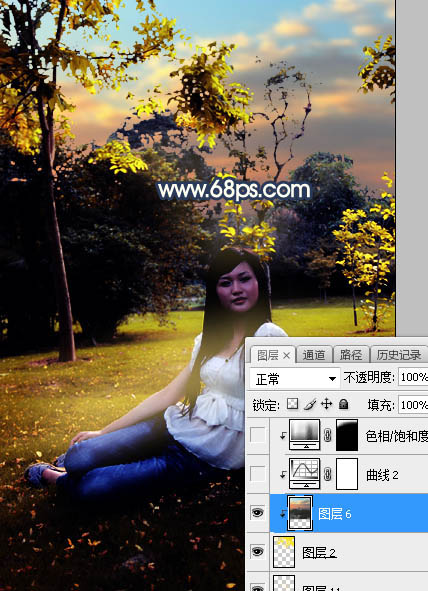Viewport: 428px width, 591px height.
Task: Click the chain link icon on 曲线 2 layer
Action: tap(327, 474)
